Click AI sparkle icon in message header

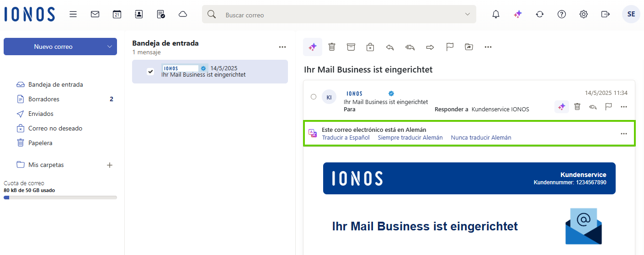[x=562, y=107]
